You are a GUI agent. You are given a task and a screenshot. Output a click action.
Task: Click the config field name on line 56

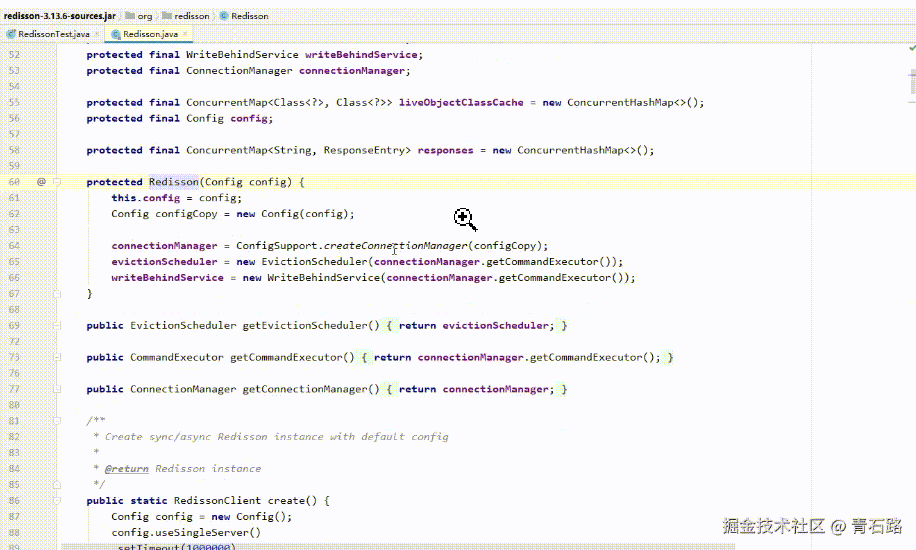[x=249, y=118]
